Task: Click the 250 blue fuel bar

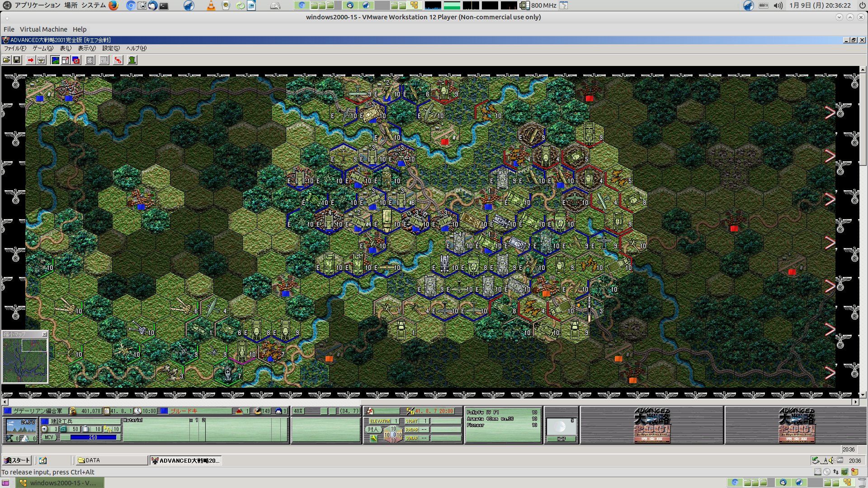Action: pyautogui.click(x=93, y=437)
